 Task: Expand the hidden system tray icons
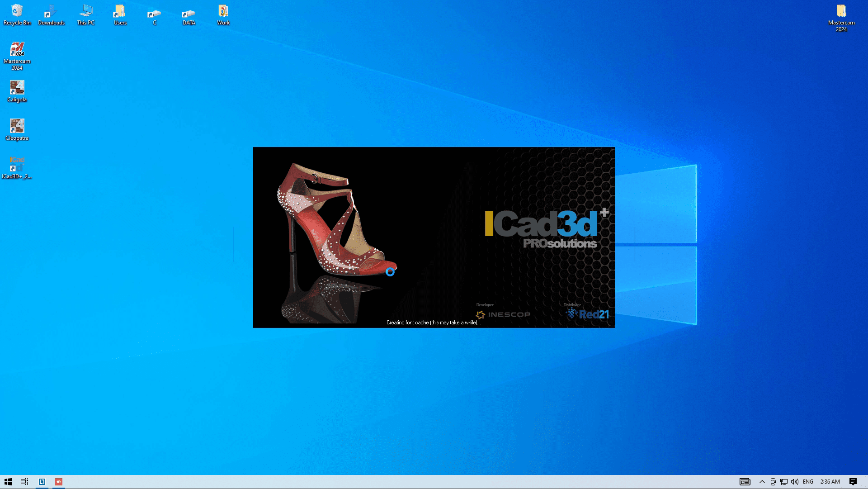coord(762,482)
